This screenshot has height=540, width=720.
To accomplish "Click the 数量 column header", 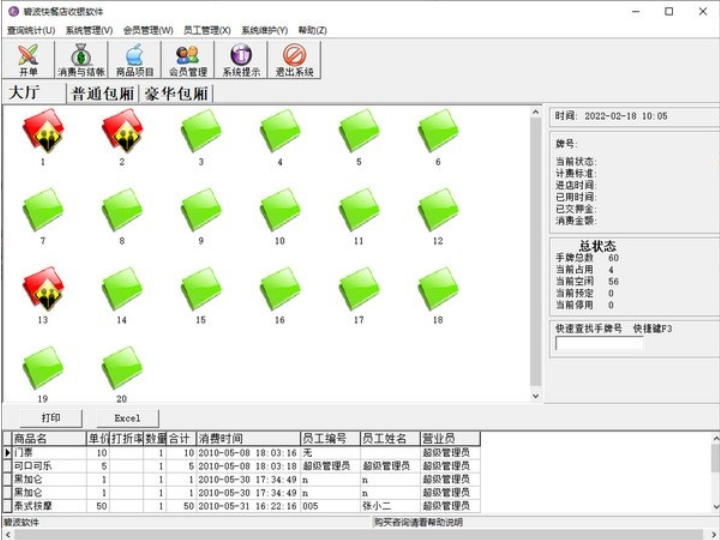I will [155, 439].
